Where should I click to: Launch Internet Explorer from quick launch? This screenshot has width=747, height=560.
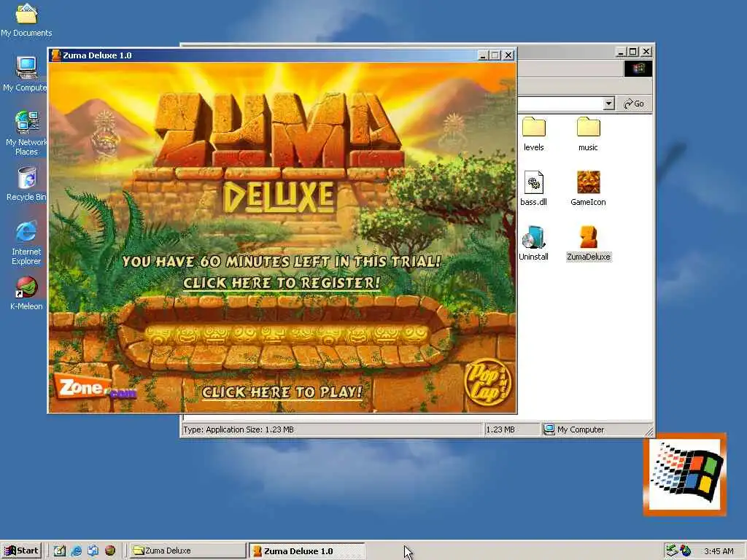coord(76,551)
